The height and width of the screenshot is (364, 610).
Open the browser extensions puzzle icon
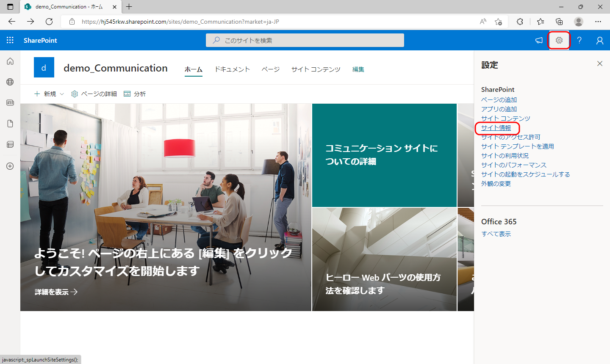(x=520, y=22)
